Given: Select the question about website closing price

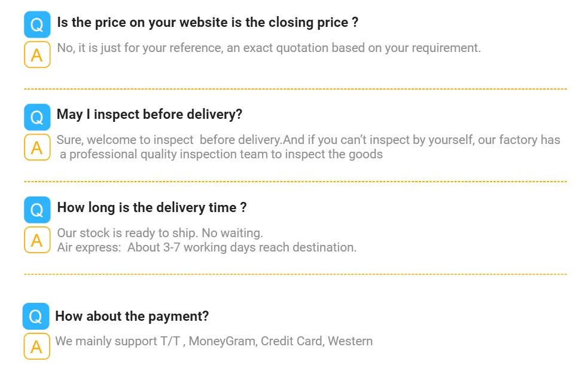Looking at the screenshot, I should click(x=208, y=23).
